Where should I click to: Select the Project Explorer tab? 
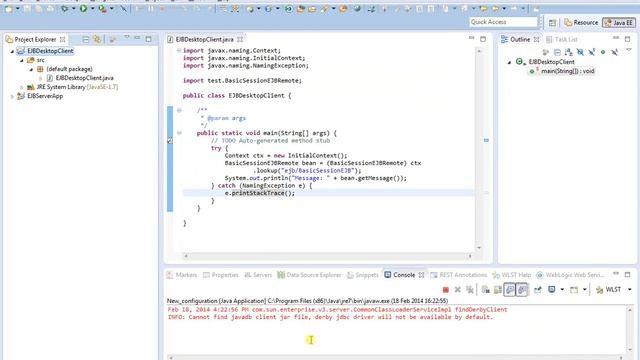pos(35,40)
